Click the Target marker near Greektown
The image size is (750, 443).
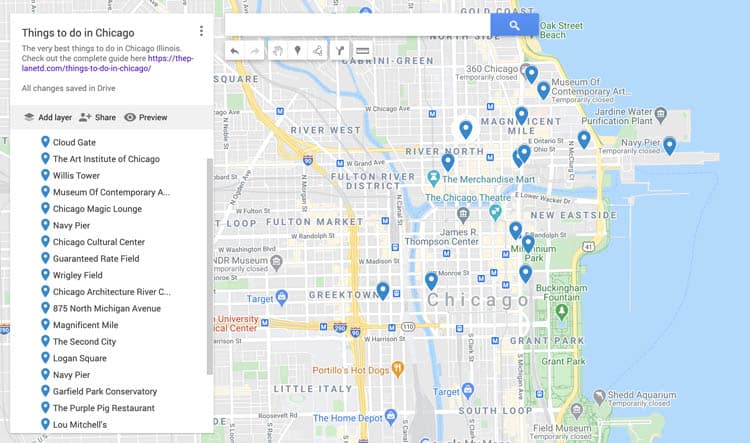(282, 298)
